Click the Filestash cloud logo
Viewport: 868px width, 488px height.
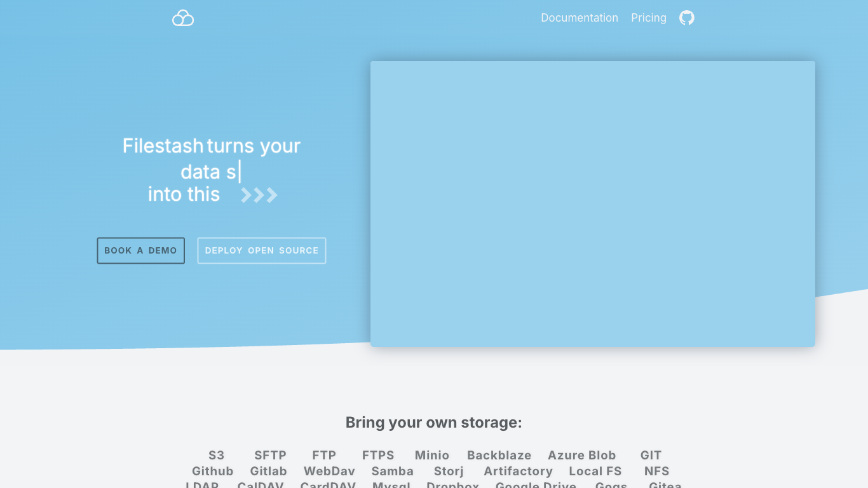183,18
